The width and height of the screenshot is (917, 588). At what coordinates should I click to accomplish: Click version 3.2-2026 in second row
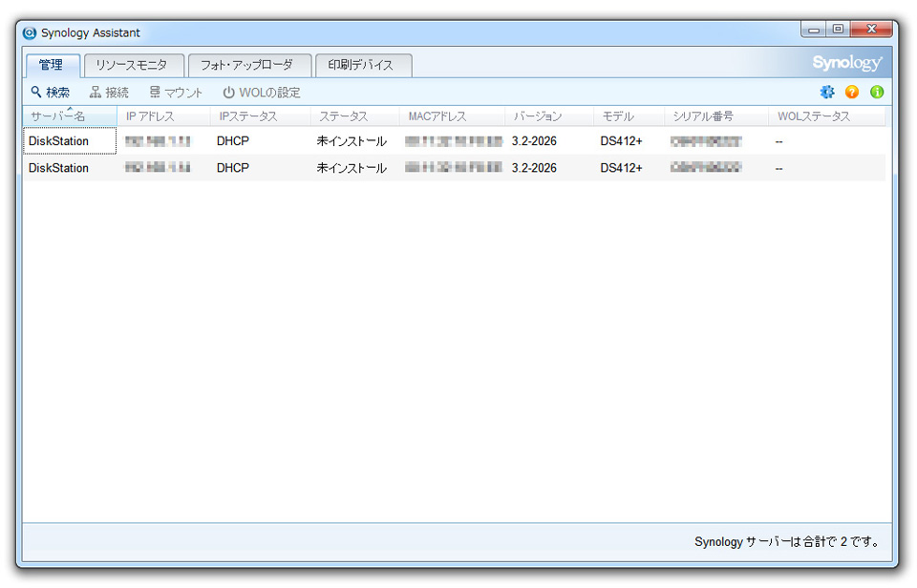[x=534, y=168]
